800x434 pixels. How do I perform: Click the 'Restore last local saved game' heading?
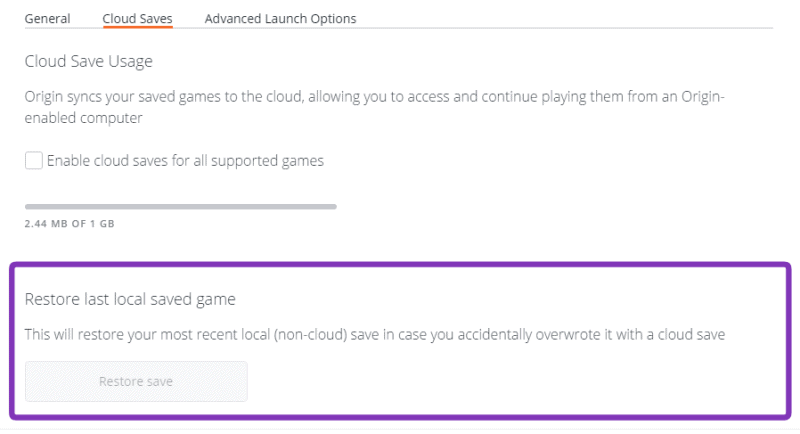pyautogui.click(x=135, y=299)
